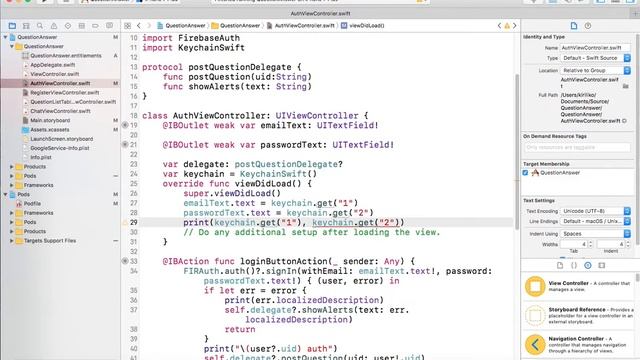Screen dimensions: 640x360
Task: Show the File Template library
Action: pos(560,265)
